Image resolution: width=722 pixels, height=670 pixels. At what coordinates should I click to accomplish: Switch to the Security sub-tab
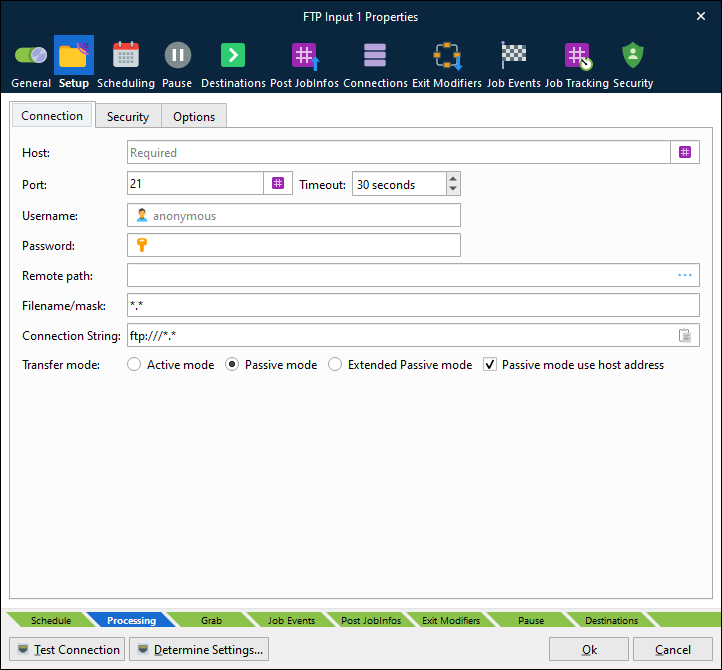tap(128, 117)
